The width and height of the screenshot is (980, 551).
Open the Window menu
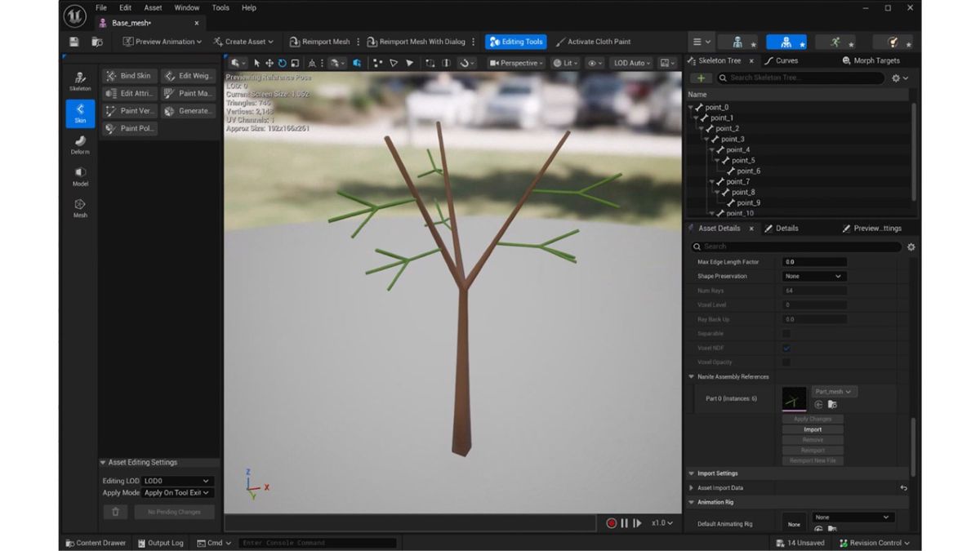(x=186, y=7)
